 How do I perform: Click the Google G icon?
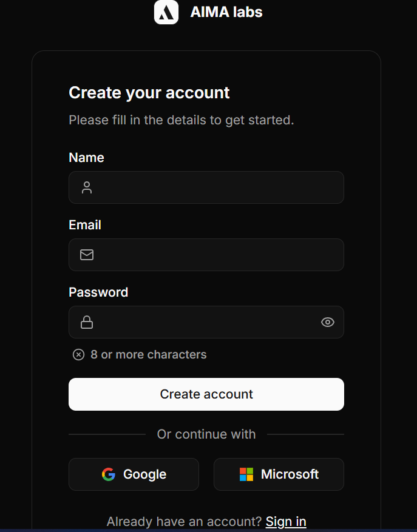pyautogui.click(x=108, y=474)
